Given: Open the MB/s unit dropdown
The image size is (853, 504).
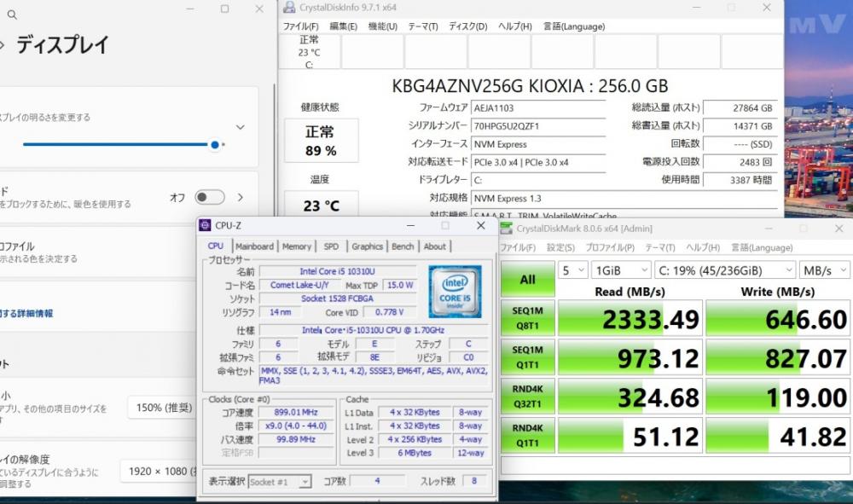Looking at the screenshot, I should click(x=825, y=270).
